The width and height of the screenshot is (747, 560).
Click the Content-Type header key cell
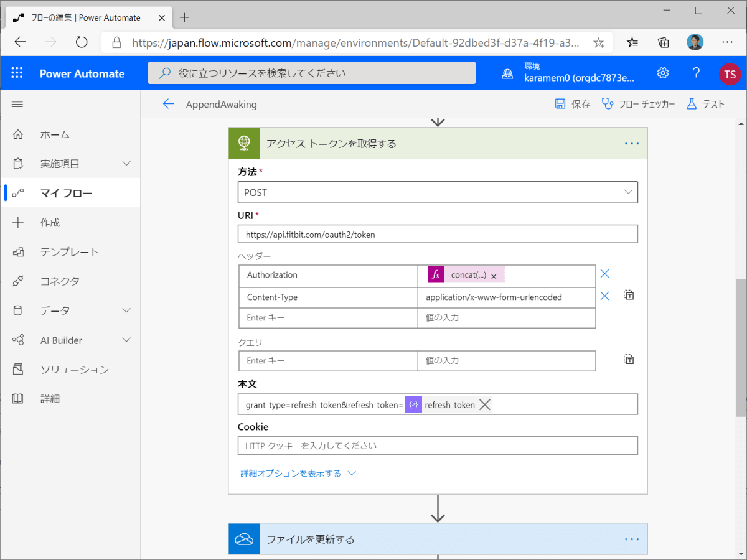(328, 297)
